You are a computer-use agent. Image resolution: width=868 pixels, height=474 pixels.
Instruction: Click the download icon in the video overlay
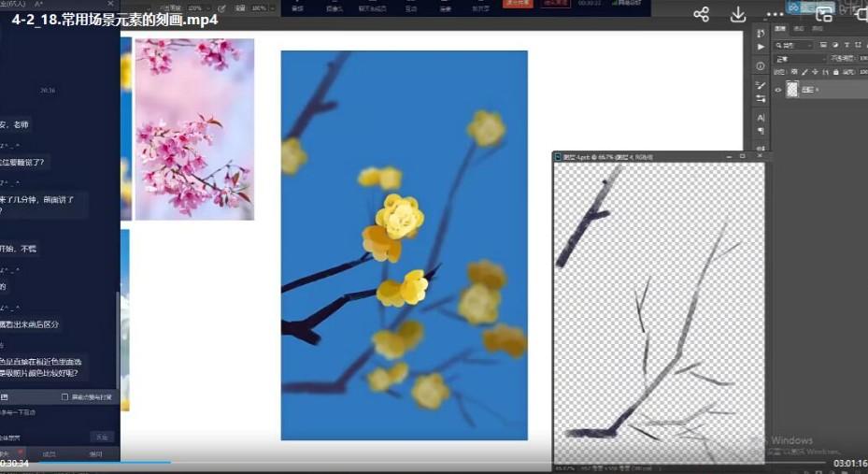[x=738, y=15]
